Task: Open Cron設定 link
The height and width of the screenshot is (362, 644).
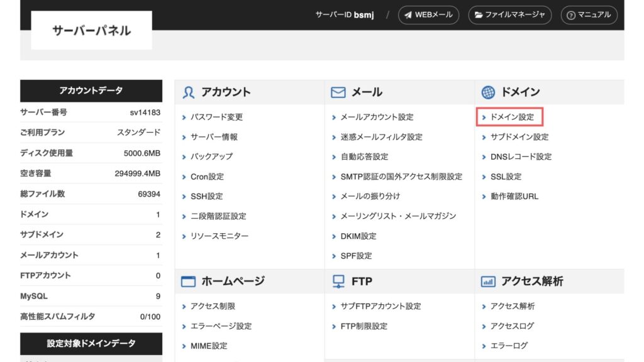Action: tap(207, 177)
